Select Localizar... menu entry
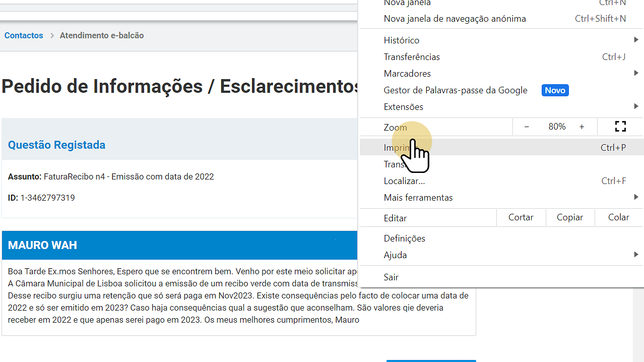The image size is (644, 362). tap(404, 180)
